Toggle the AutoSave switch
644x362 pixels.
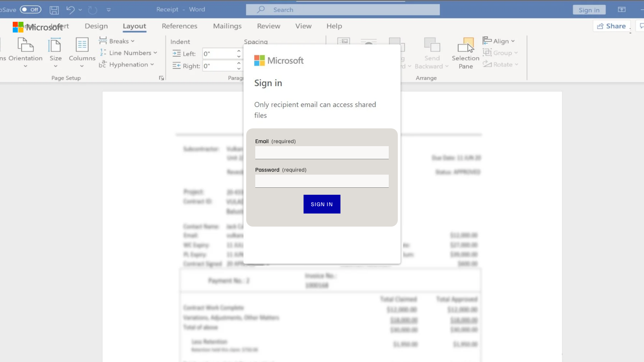click(x=31, y=10)
